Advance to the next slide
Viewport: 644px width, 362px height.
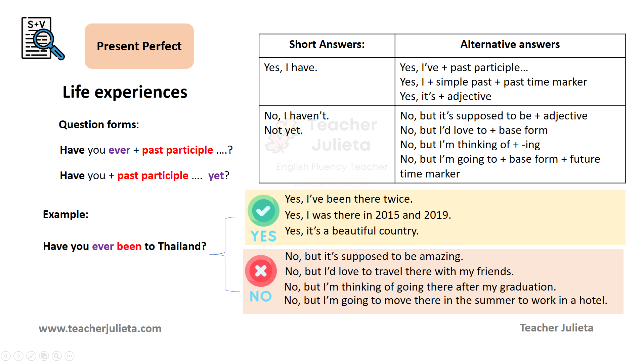(18, 356)
